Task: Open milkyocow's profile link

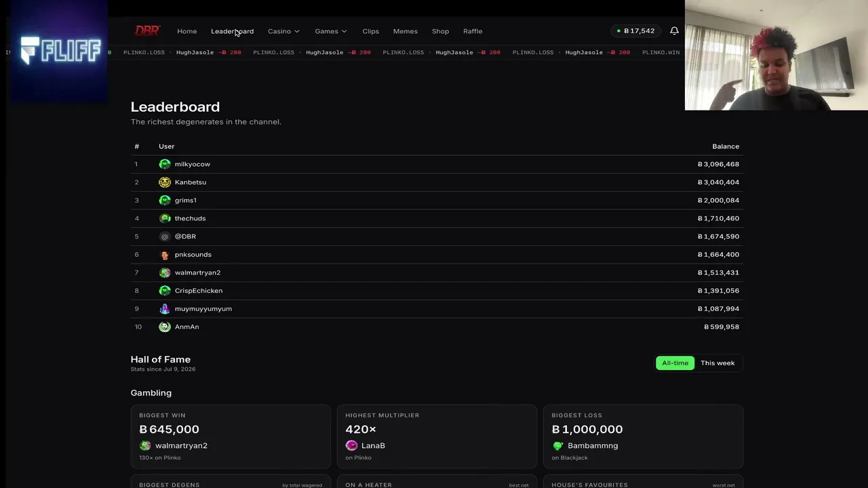Action: pos(193,164)
